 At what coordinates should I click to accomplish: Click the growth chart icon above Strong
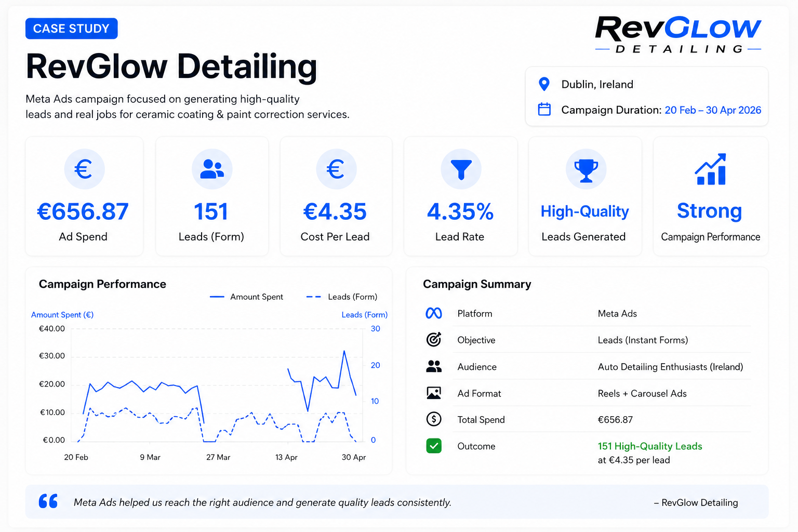tap(710, 169)
